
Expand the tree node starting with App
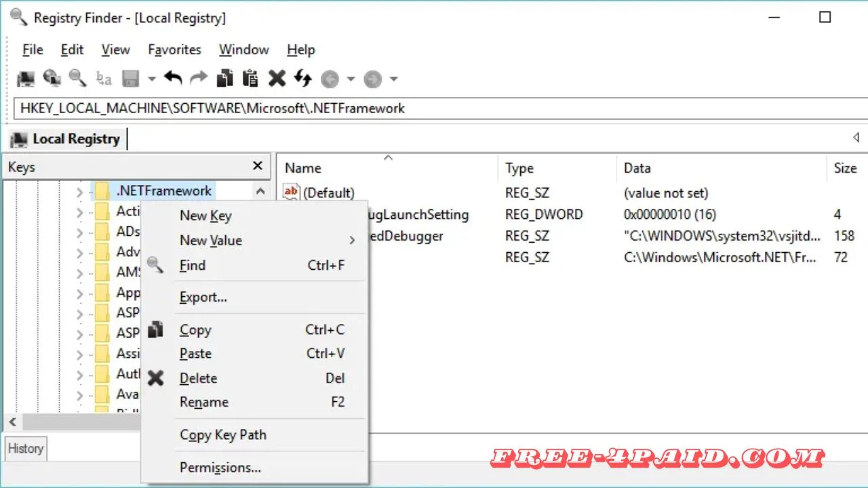click(x=80, y=294)
